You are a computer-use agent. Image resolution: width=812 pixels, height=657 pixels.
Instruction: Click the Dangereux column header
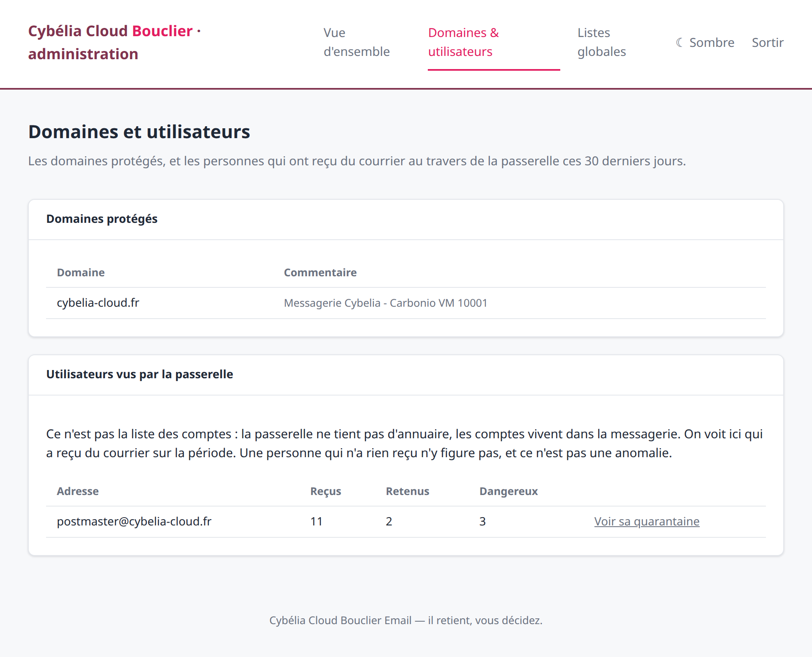point(509,491)
